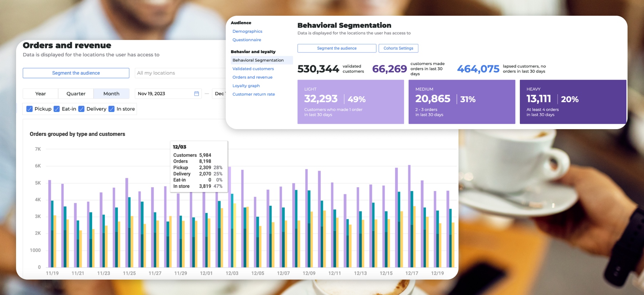The width and height of the screenshot is (644, 295).
Task: Click the LIGHT segment 32,293 tile
Action: 351,102
